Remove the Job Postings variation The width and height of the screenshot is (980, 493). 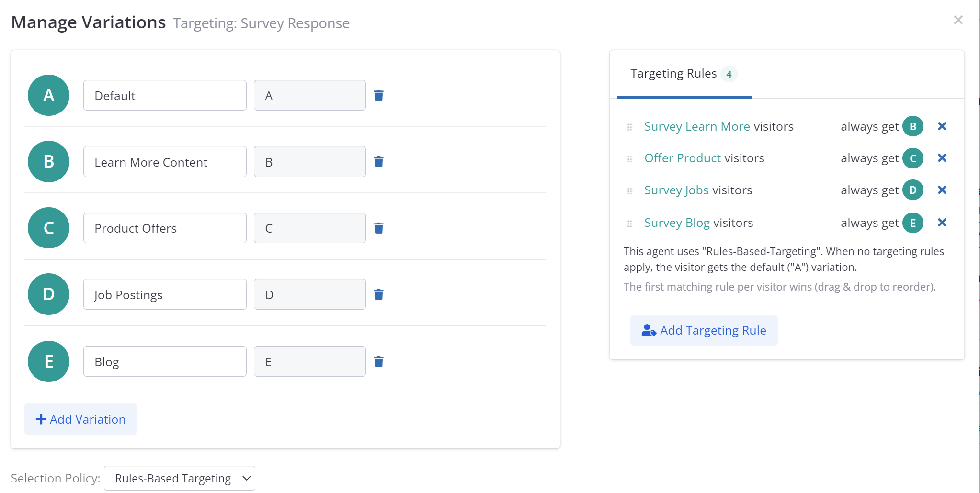(378, 294)
